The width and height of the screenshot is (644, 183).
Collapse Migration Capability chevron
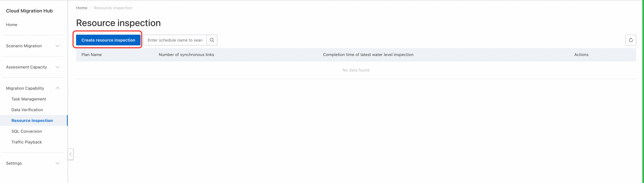(58, 88)
